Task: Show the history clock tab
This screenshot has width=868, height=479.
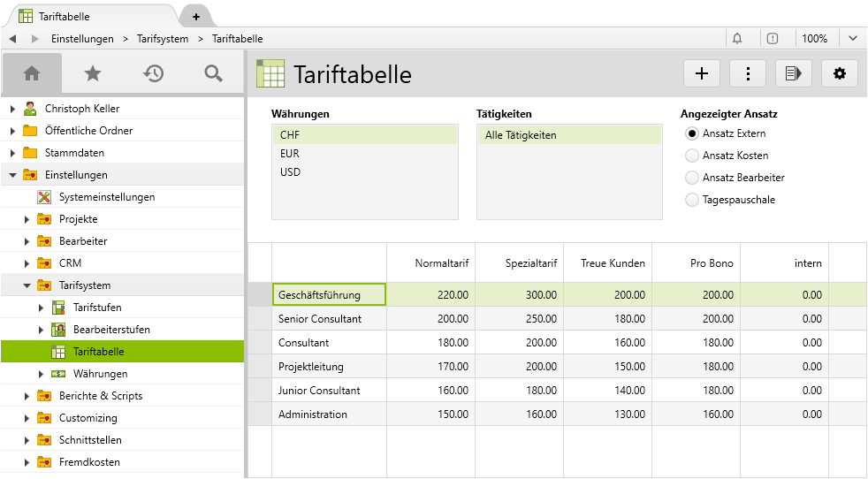Action: point(153,73)
